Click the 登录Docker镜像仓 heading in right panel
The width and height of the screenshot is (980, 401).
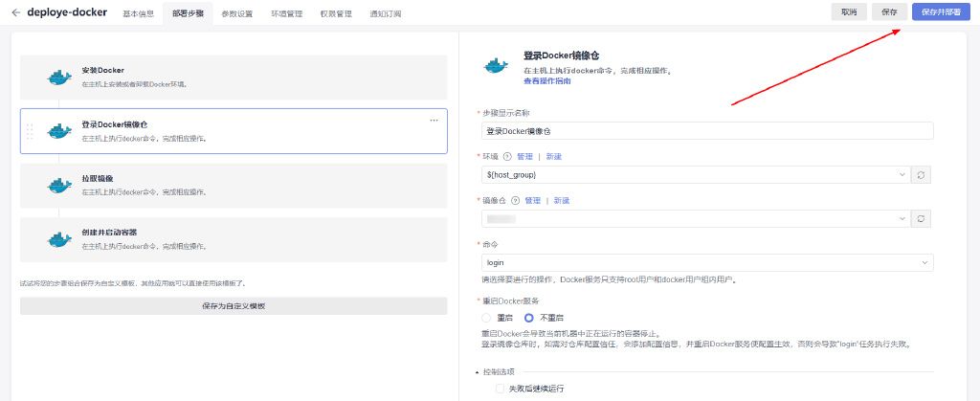[x=562, y=56]
